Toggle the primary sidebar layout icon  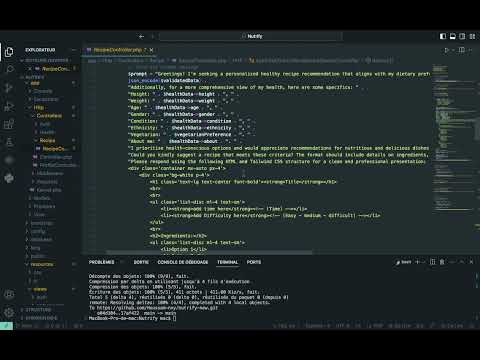[443, 36]
